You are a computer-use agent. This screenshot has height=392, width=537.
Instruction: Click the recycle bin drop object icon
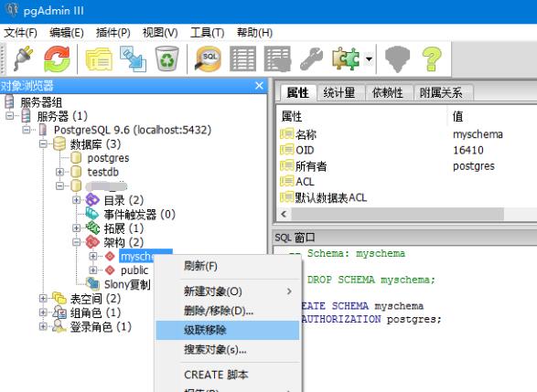(166, 58)
